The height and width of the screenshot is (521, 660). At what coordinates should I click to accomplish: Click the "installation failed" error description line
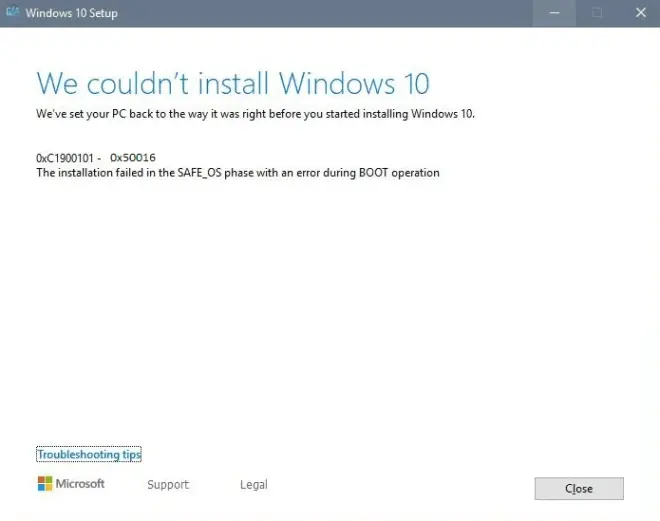click(238, 173)
